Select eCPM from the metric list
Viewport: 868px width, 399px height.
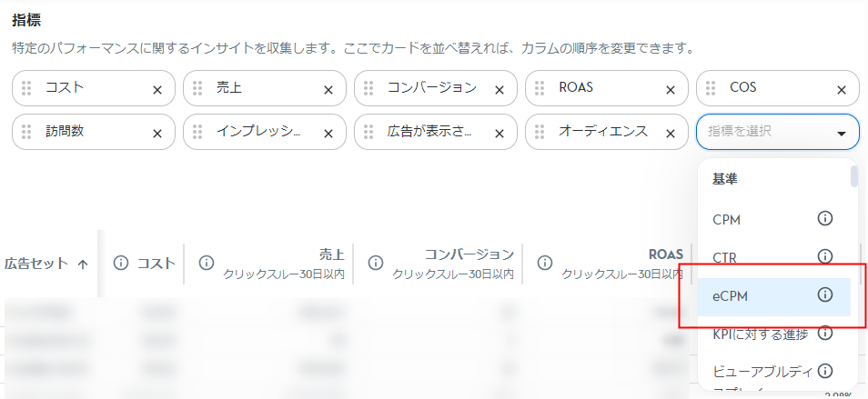point(730,294)
